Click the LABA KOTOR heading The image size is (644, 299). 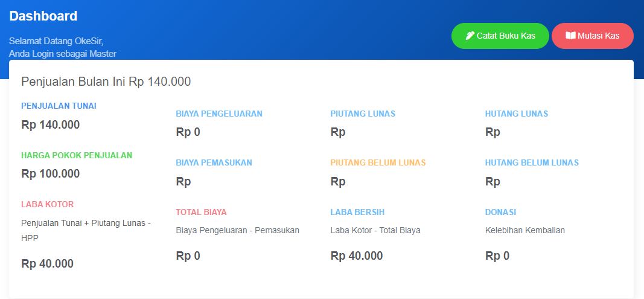(x=48, y=204)
